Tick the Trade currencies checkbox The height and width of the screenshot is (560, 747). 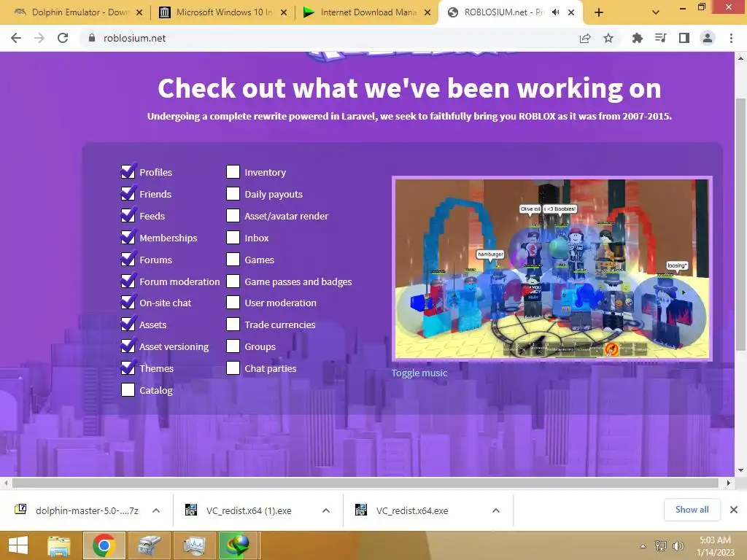click(233, 324)
